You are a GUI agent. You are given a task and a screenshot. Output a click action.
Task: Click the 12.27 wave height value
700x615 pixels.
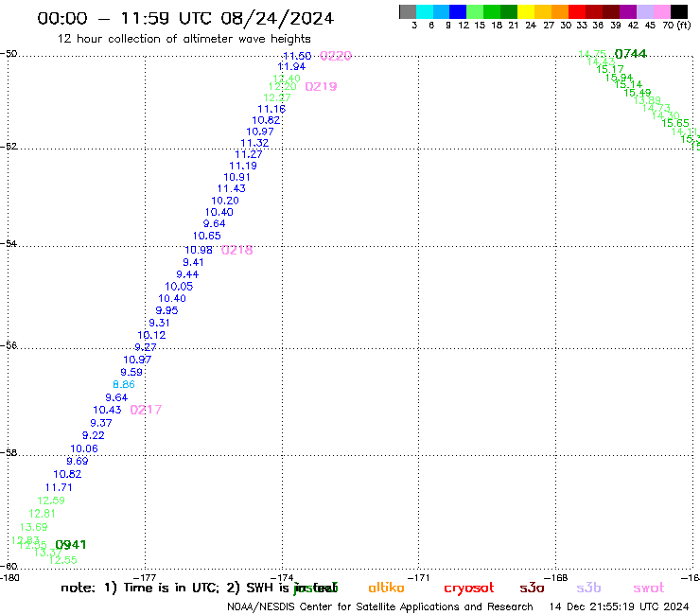(x=277, y=97)
